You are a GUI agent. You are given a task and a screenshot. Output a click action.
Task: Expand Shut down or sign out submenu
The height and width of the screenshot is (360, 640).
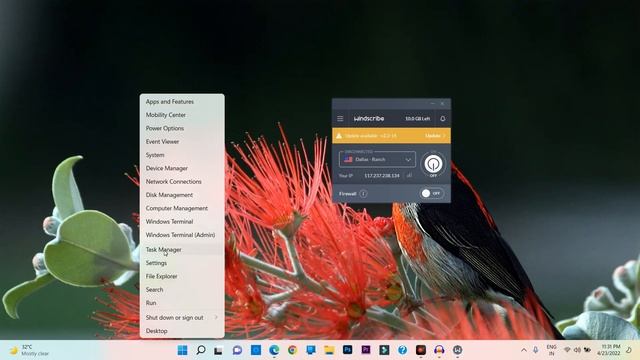[x=182, y=318]
